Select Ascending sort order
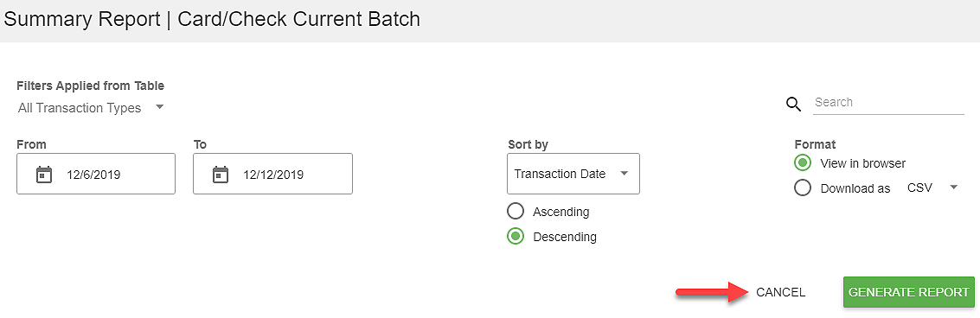980x318 pixels. click(x=516, y=211)
